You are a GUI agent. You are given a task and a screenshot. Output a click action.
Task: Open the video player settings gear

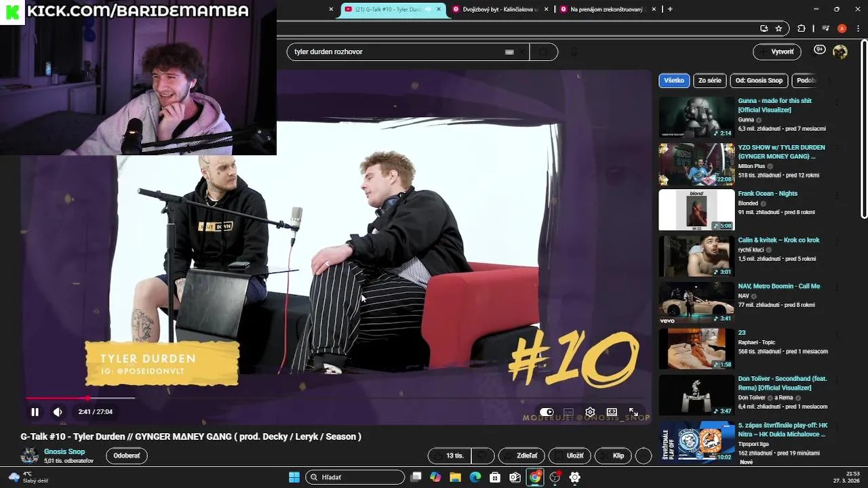click(590, 412)
